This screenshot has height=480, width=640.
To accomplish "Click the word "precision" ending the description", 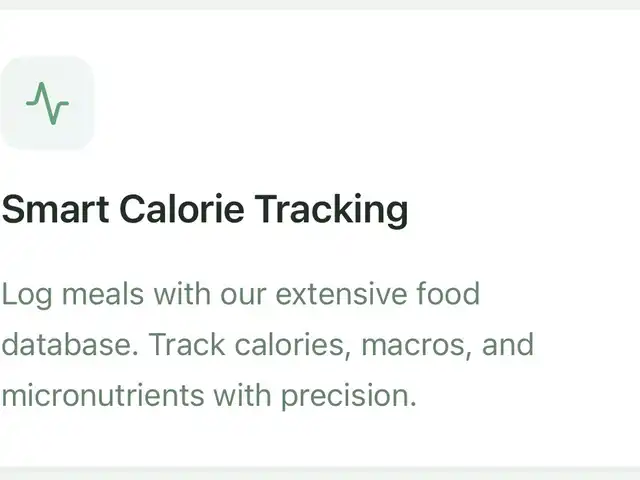I will 347,395.
